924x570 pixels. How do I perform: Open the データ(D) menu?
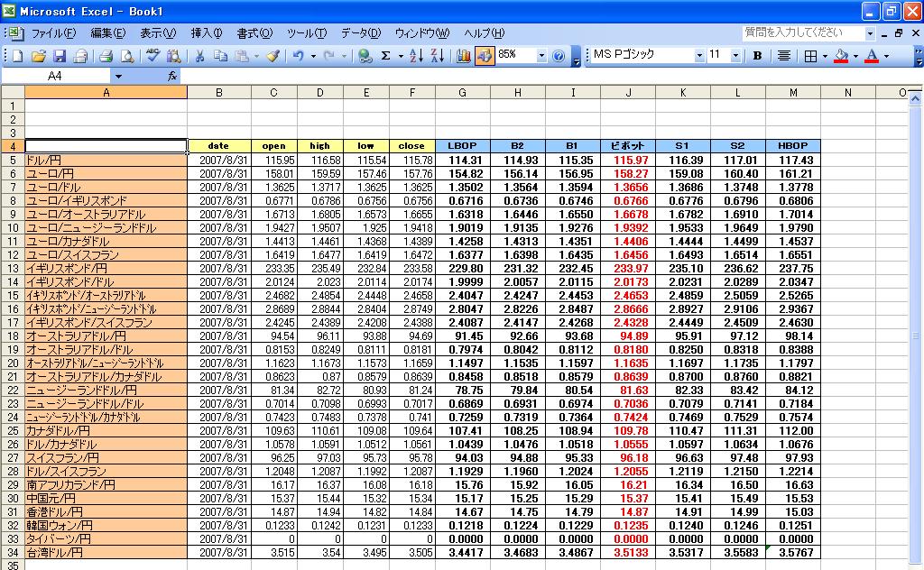click(361, 33)
